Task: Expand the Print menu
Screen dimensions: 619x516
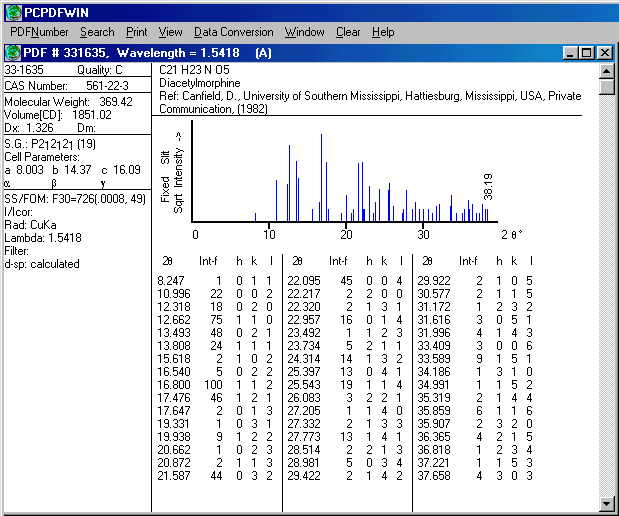Action: coord(136,32)
